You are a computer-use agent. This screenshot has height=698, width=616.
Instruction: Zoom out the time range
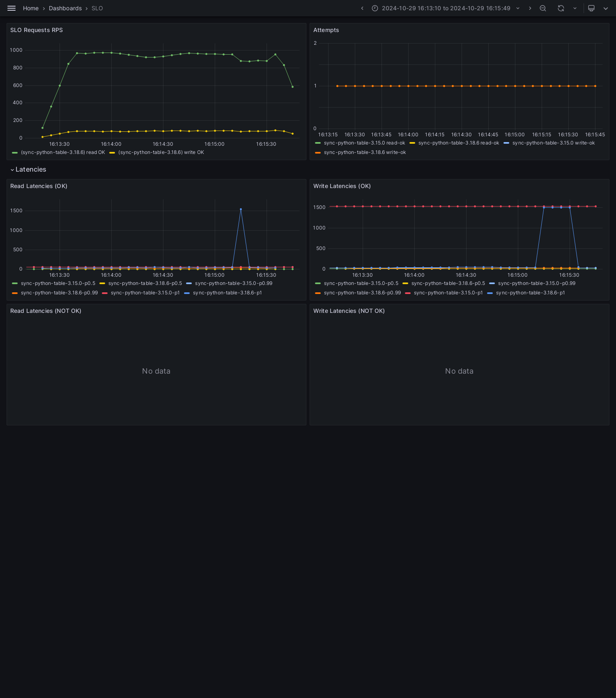click(x=543, y=8)
